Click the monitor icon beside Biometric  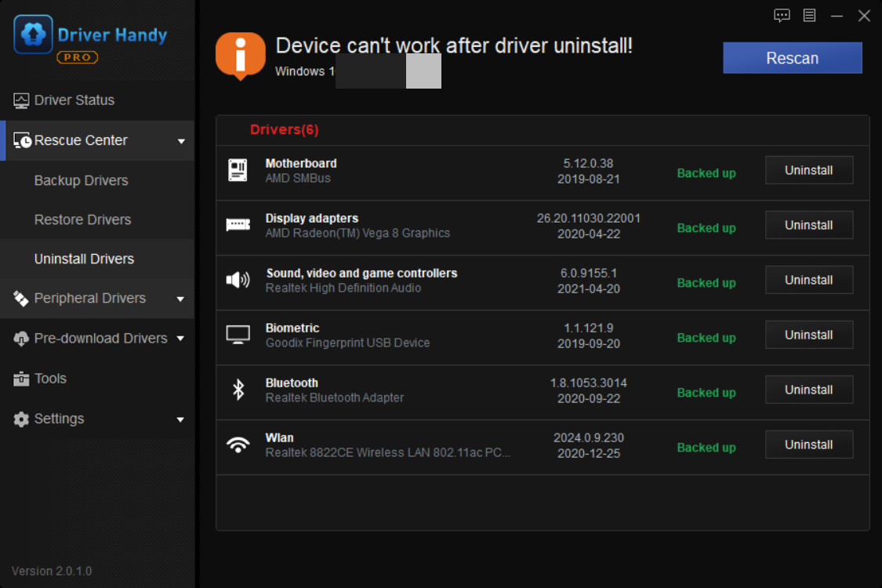[x=238, y=334]
